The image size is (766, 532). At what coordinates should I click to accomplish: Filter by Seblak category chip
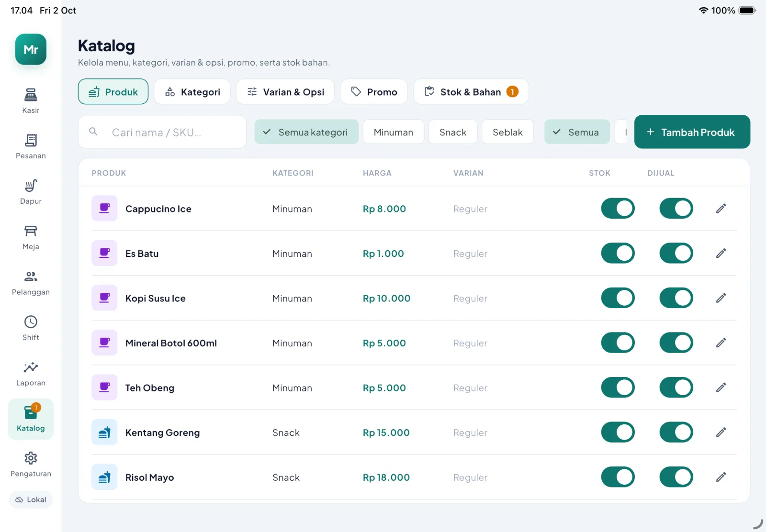[x=507, y=132]
